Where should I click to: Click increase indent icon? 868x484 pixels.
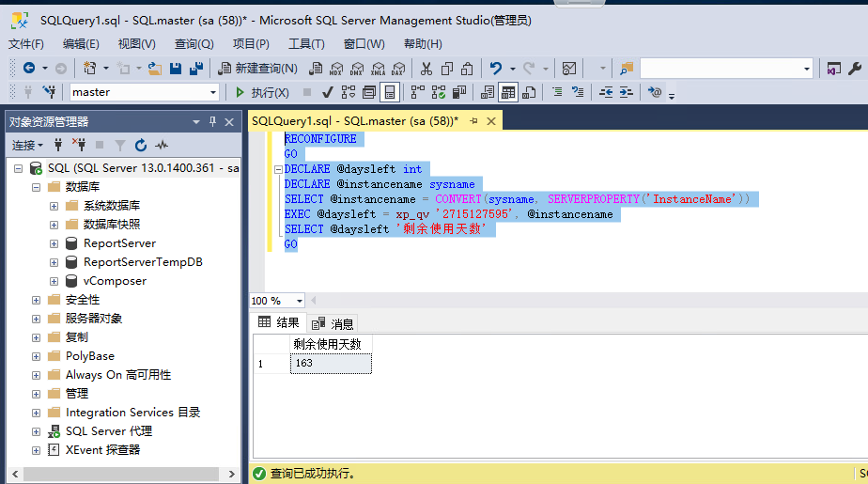coord(626,92)
